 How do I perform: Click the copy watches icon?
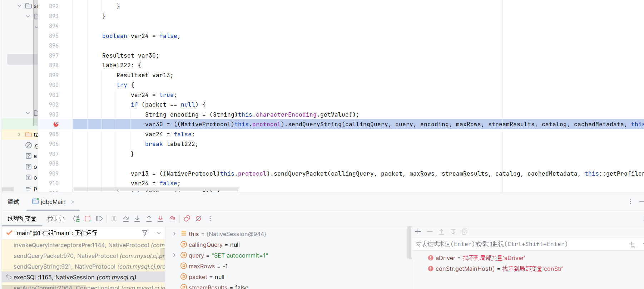[x=465, y=232]
